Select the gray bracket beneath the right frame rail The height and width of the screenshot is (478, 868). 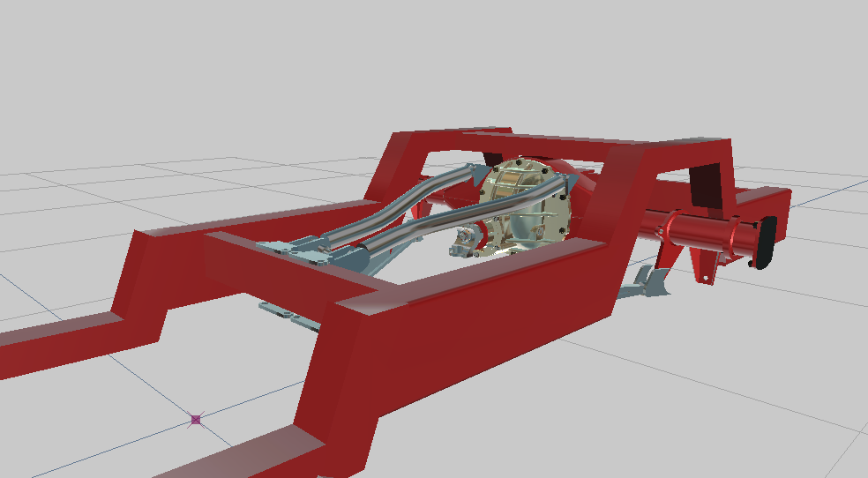pos(647,282)
